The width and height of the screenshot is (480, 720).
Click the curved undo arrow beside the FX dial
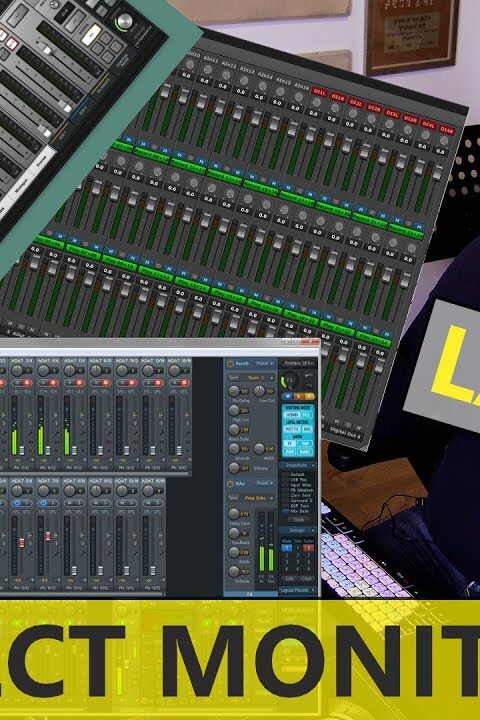point(309,377)
